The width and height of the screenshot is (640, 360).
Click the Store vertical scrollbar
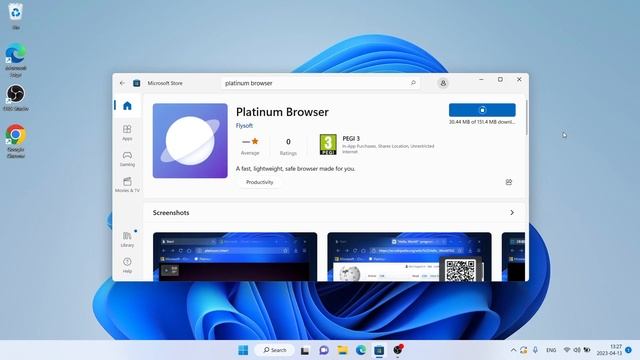click(x=527, y=118)
